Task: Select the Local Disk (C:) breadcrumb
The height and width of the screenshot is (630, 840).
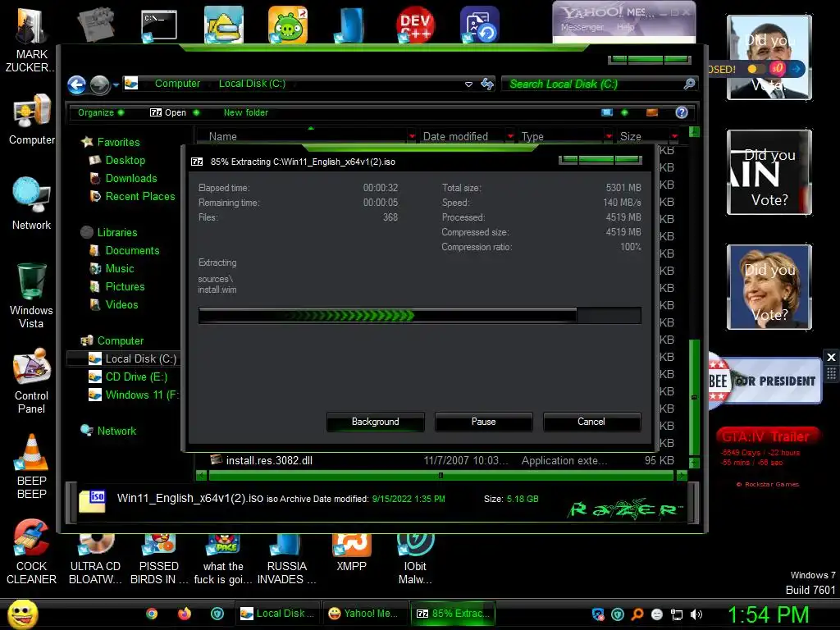Action: point(252,84)
